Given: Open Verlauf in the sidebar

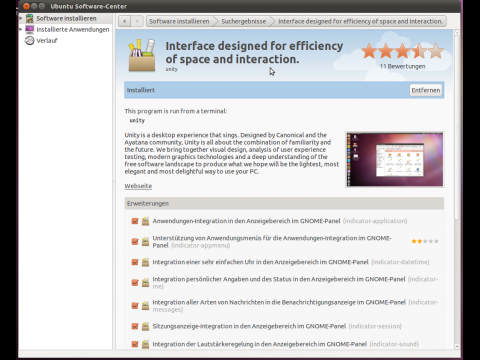Looking at the screenshot, I should (x=66, y=40).
